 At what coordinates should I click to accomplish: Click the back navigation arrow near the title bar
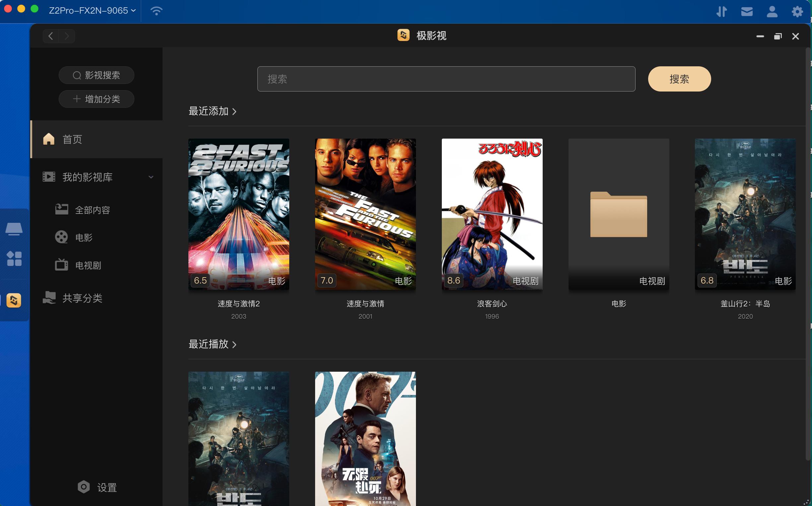pyautogui.click(x=50, y=36)
